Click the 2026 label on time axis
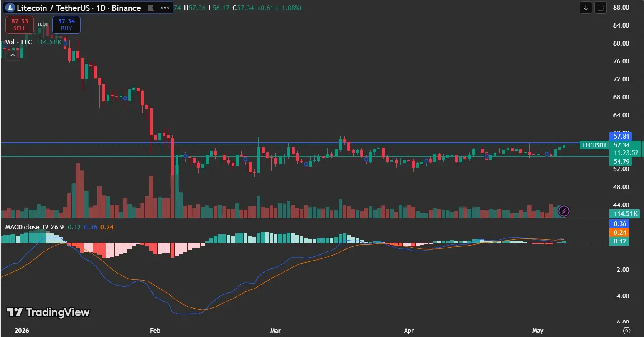 tap(22, 331)
